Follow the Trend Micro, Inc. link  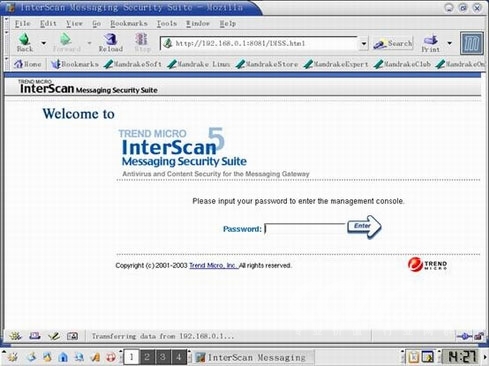point(213,265)
